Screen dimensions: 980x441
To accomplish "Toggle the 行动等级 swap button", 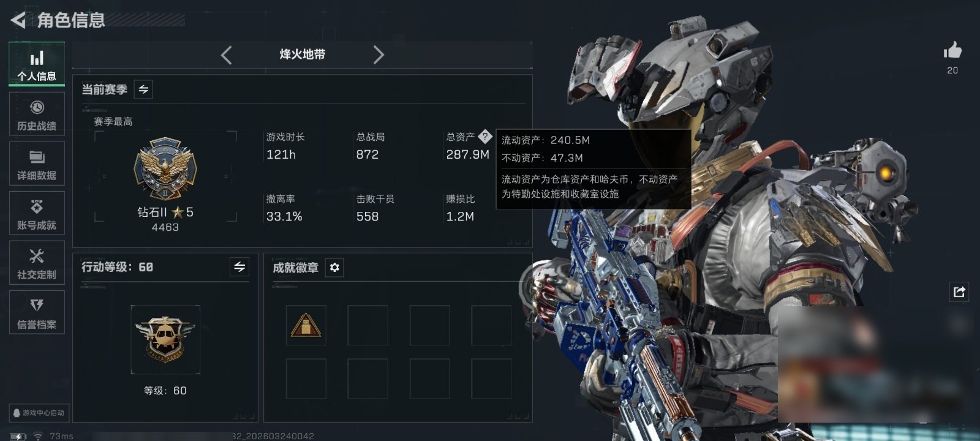I will tap(239, 267).
